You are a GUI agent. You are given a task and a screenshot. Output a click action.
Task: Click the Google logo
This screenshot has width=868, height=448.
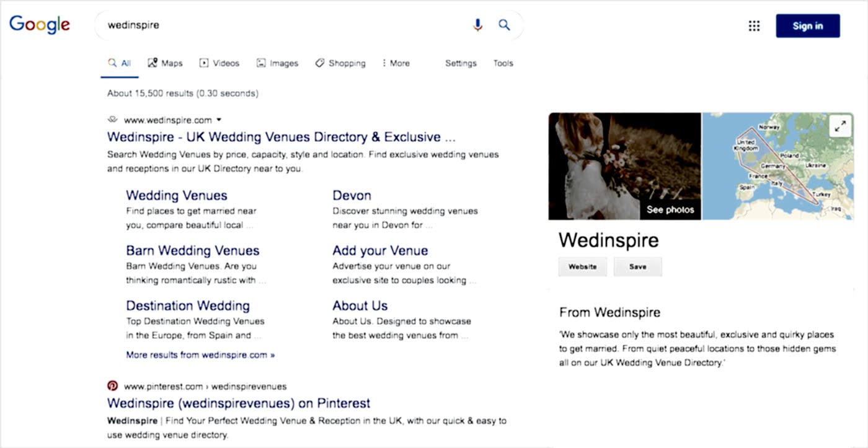pos(39,25)
